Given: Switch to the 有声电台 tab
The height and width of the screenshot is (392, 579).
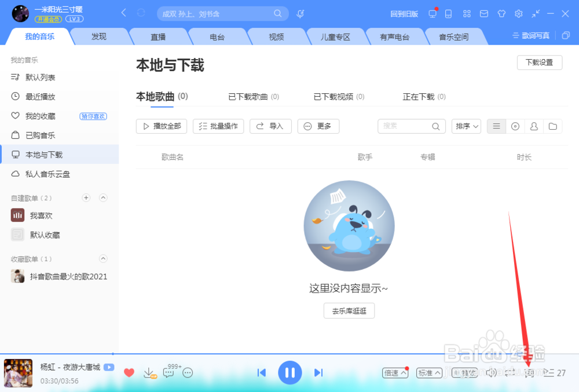Looking at the screenshot, I should pos(394,36).
